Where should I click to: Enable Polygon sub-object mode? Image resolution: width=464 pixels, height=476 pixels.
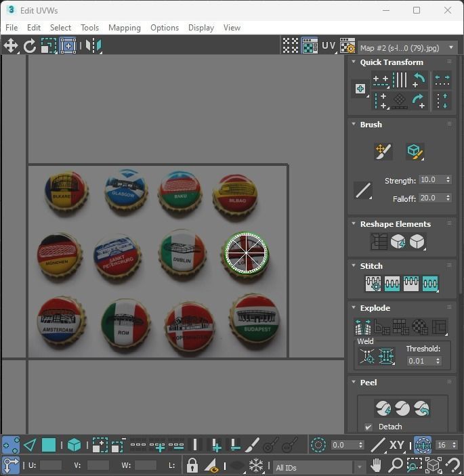click(49, 445)
